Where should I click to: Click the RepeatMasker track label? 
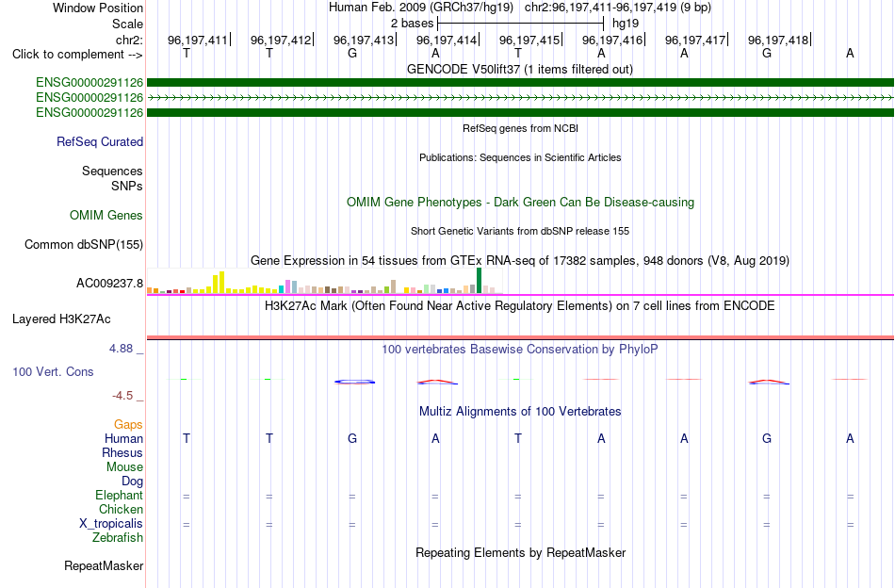click(x=104, y=565)
